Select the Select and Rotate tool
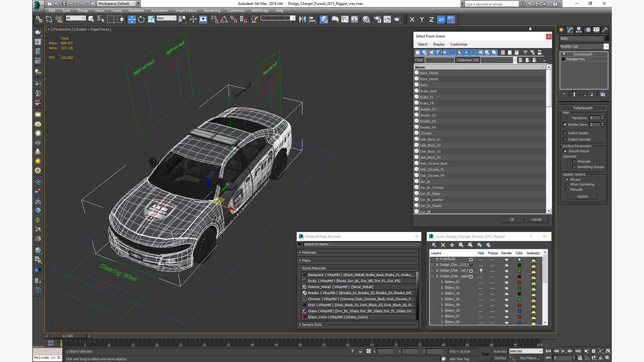 (x=141, y=19)
